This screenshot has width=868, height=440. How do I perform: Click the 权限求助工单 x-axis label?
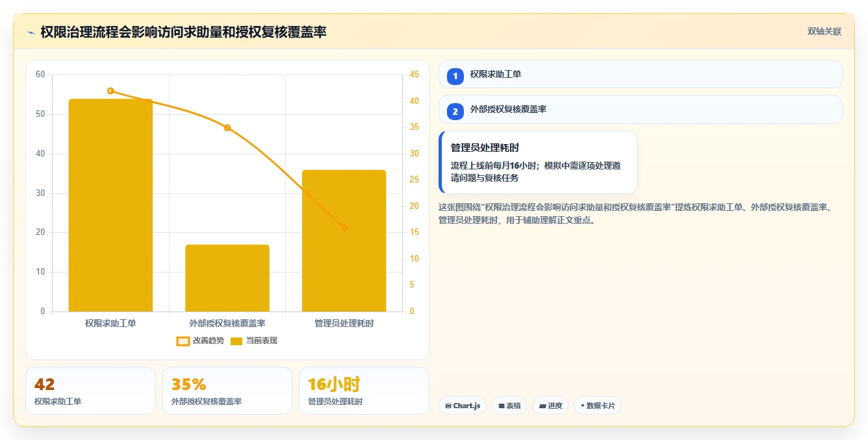click(110, 323)
